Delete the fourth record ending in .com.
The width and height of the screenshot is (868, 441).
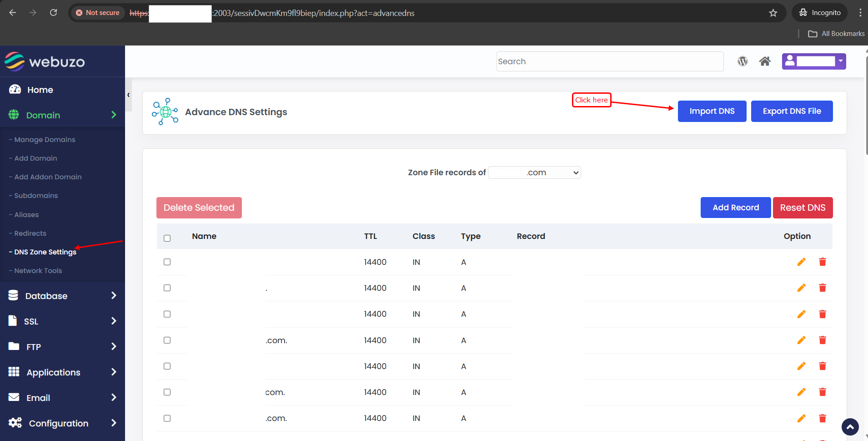click(823, 340)
